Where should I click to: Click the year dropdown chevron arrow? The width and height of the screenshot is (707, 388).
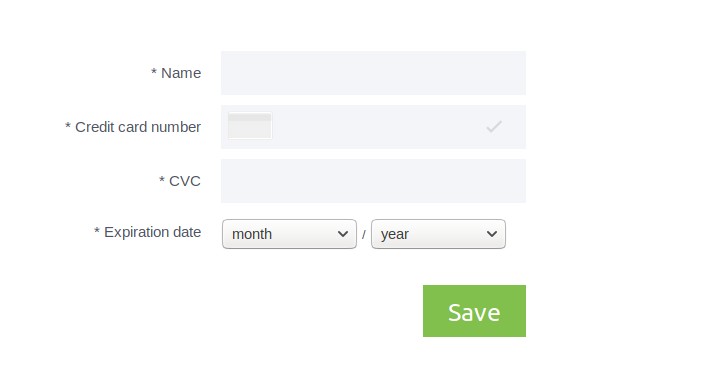(x=492, y=234)
